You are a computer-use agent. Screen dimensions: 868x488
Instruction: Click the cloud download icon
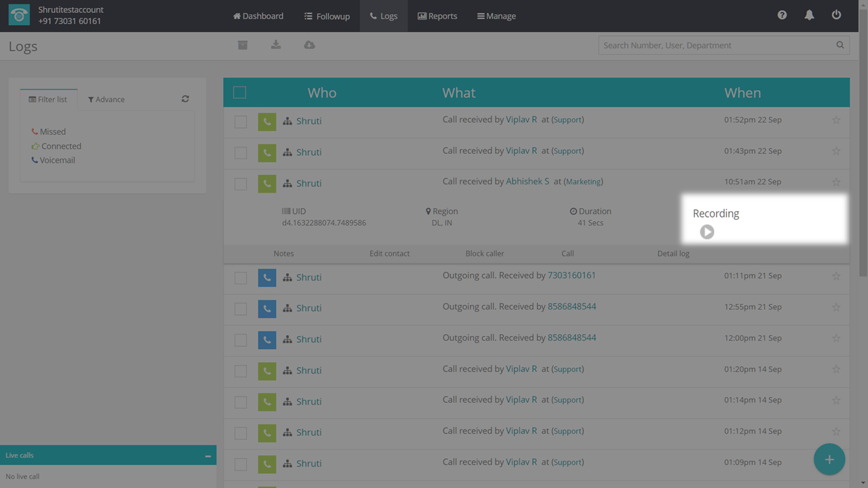(309, 45)
